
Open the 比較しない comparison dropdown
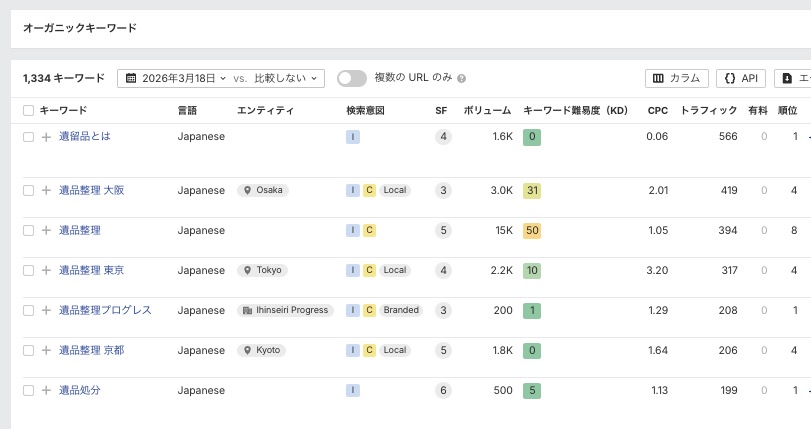pyautogui.click(x=286, y=78)
